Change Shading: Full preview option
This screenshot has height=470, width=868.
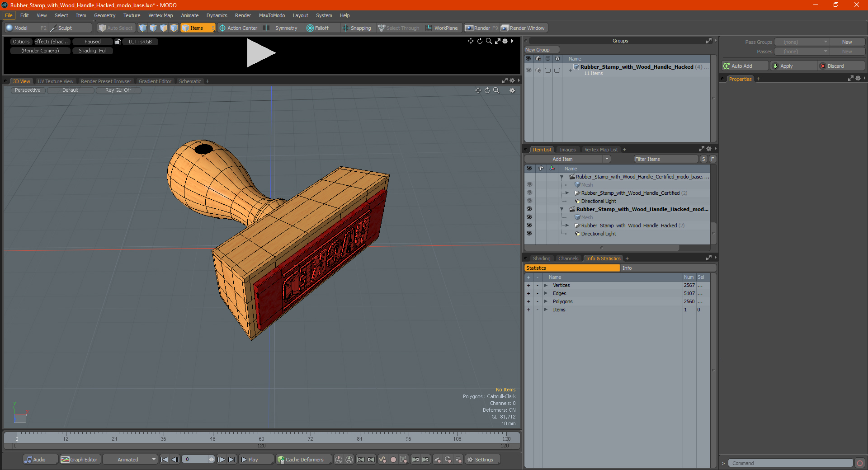[93, 51]
